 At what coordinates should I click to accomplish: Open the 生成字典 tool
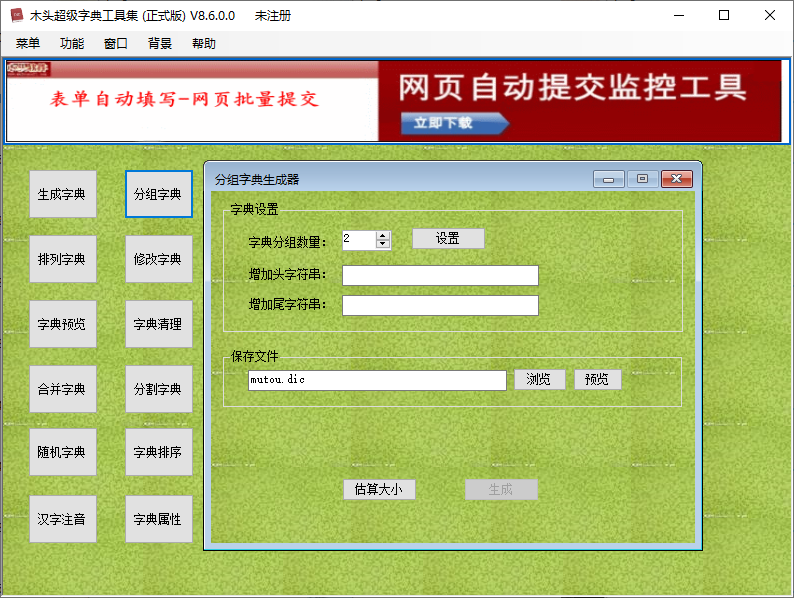63,194
